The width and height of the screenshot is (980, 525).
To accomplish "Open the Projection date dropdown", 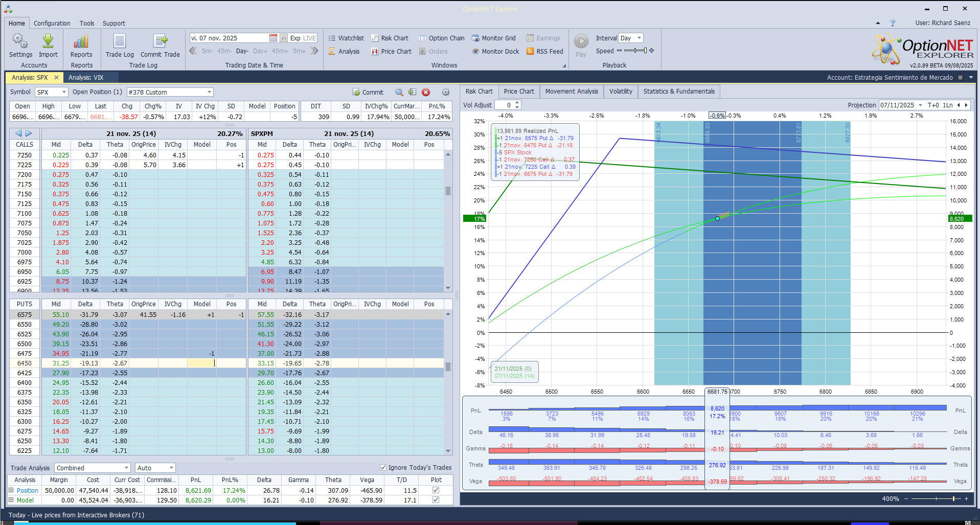I will tap(920, 105).
